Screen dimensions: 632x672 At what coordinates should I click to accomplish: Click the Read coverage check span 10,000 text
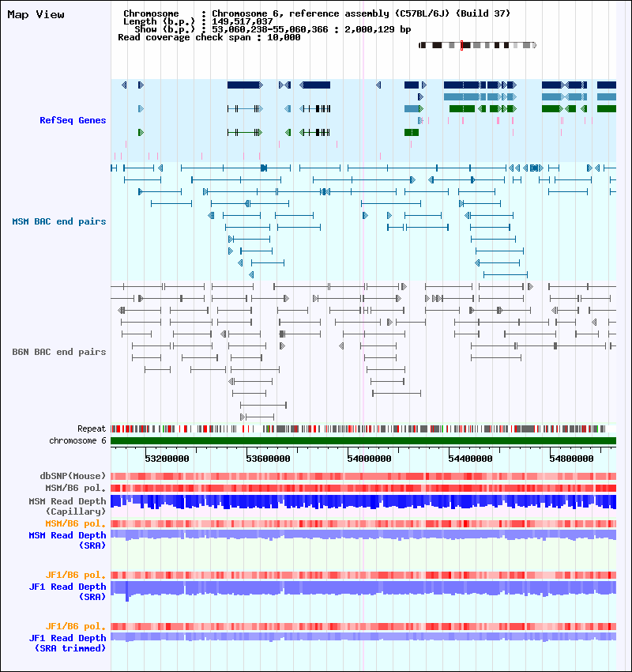(x=209, y=37)
